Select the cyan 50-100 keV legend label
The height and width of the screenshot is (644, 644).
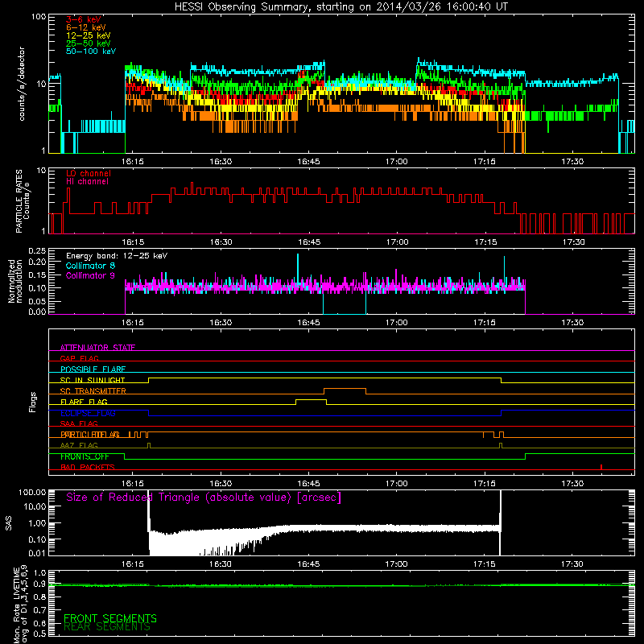coord(91,52)
